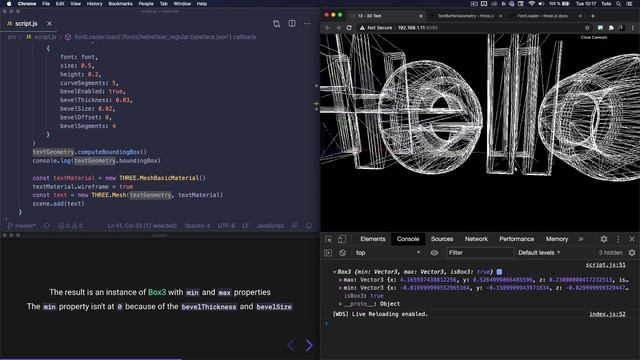
Task: Create a live expression eye icon
Action: click(434, 253)
